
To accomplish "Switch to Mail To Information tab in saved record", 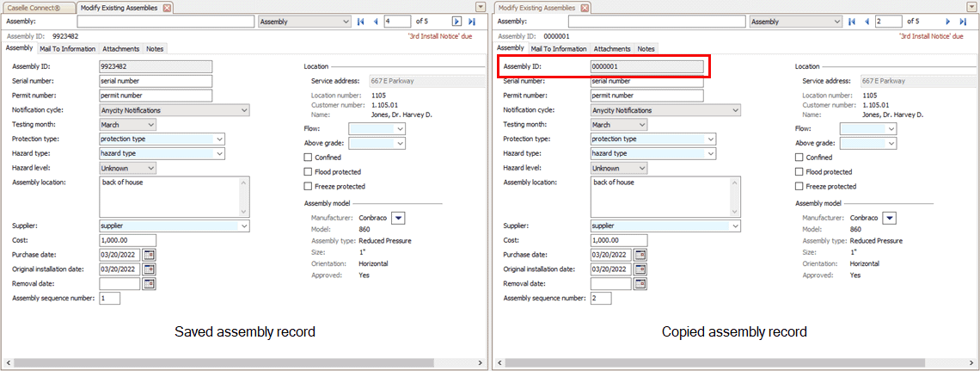I will pyautogui.click(x=67, y=49).
